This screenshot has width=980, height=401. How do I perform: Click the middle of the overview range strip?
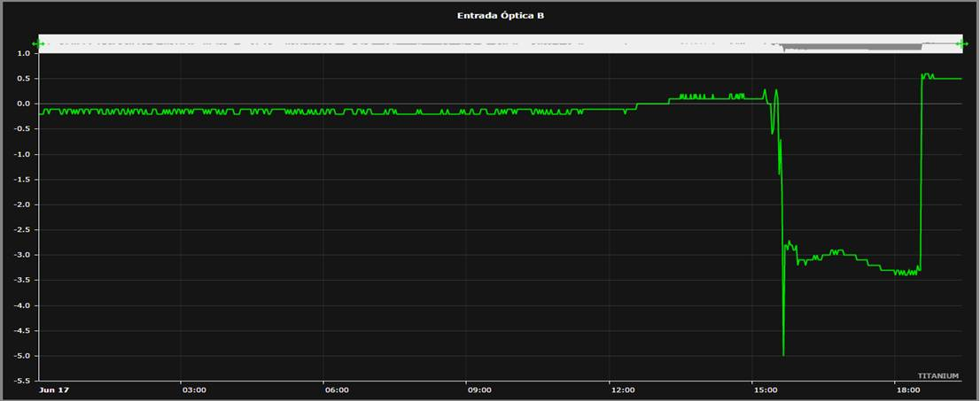pyautogui.click(x=500, y=43)
